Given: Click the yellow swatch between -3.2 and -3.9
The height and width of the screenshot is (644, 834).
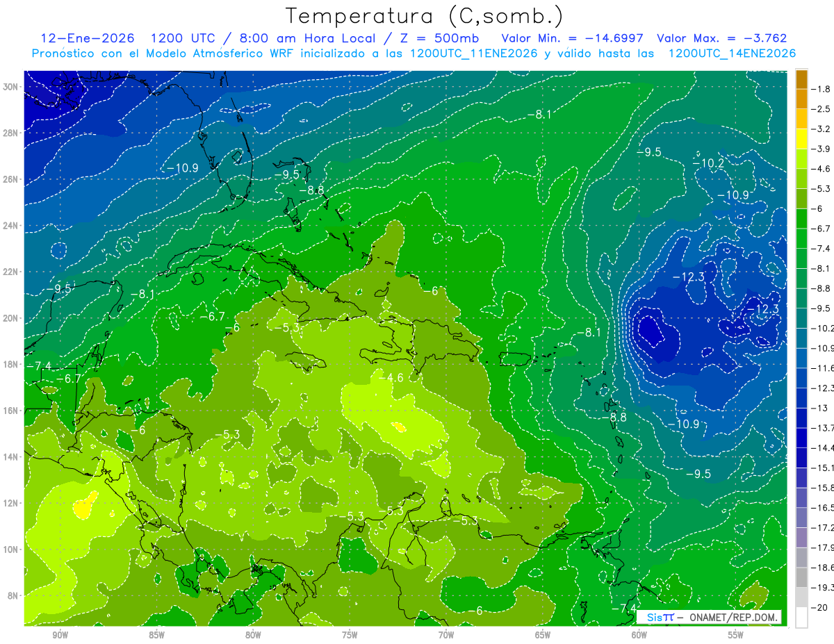Looking at the screenshot, I should click(x=801, y=139).
